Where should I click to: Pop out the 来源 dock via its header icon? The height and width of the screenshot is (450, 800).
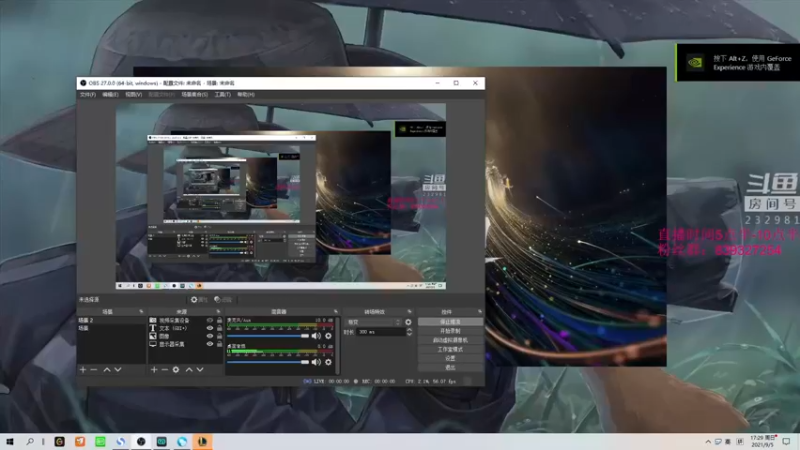[218, 311]
